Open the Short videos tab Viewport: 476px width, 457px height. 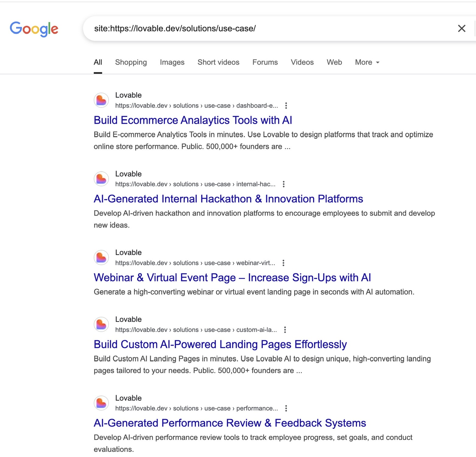tap(218, 62)
